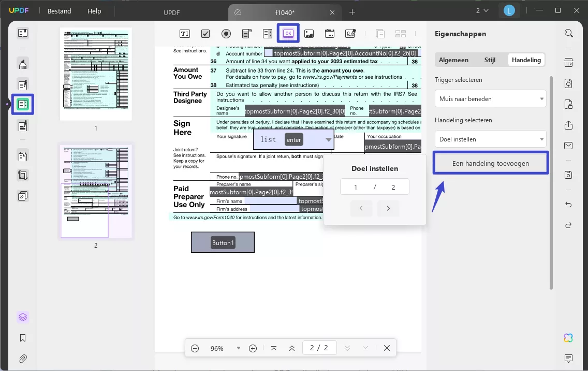Click the Share upload icon
Screen dimensions: 588x371
[x=568, y=125]
